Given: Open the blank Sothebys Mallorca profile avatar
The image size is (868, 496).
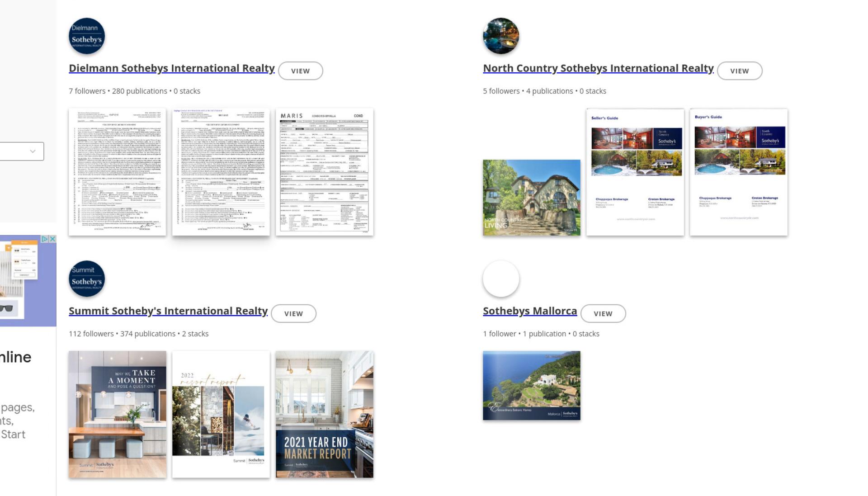Looking at the screenshot, I should point(501,279).
